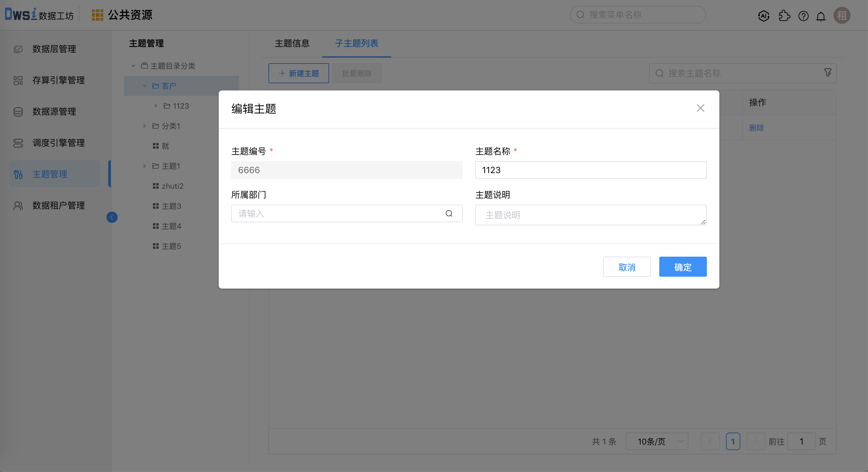The height and width of the screenshot is (472, 868).
Task: Click the 删除 link in operations column
Action: pyautogui.click(x=757, y=127)
